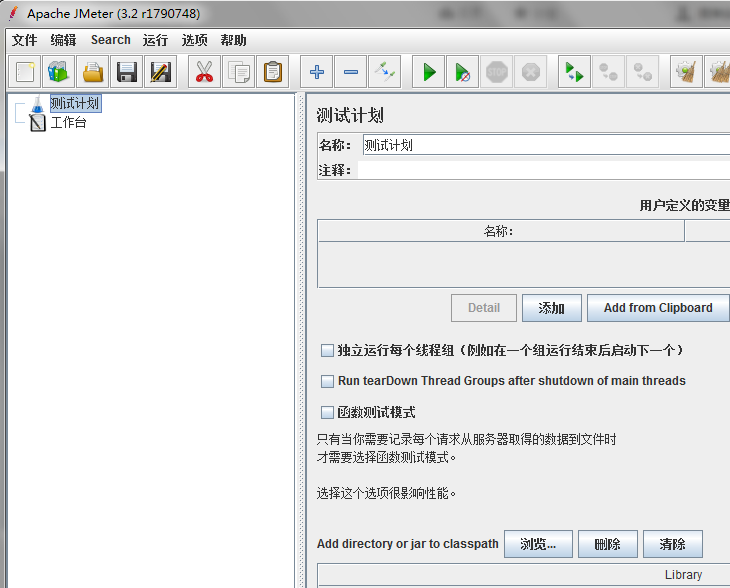This screenshot has height=588, width=730.
Task: Click the 选择这个选项很影响性能 note
Action: (x=386, y=493)
